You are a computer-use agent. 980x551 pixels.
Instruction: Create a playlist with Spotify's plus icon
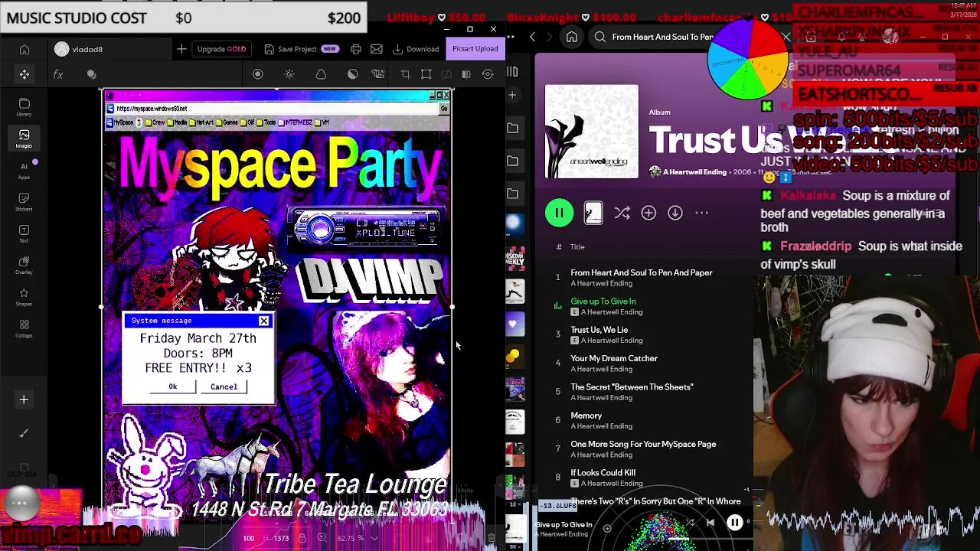tap(512, 95)
